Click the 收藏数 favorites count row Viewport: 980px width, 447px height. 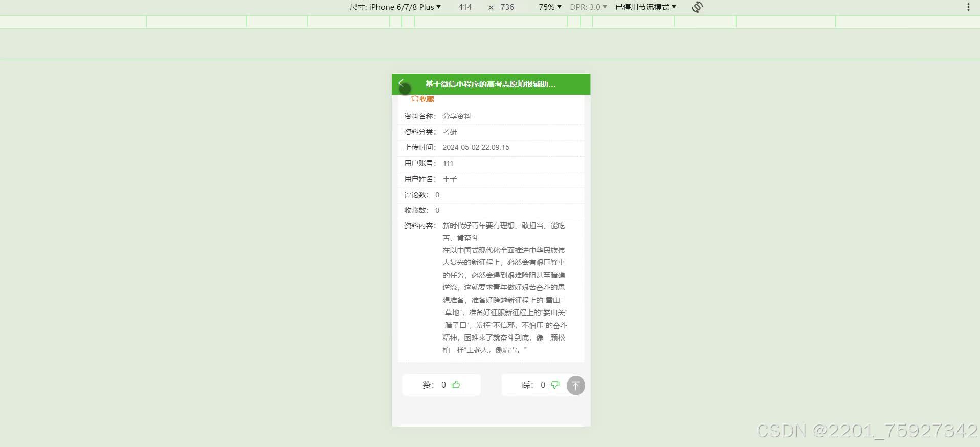pyautogui.click(x=491, y=210)
